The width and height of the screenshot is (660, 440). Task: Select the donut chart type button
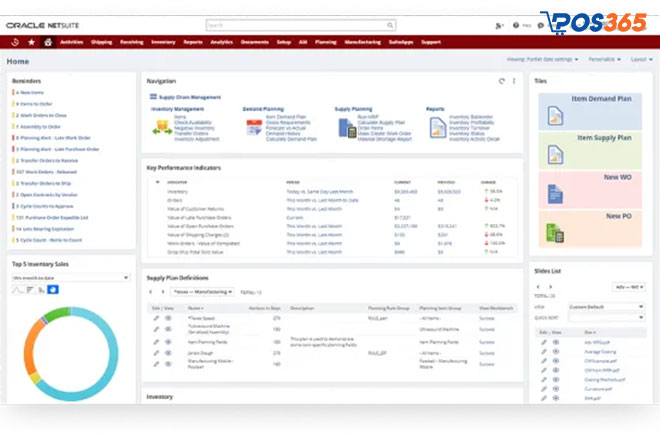[x=53, y=289]
